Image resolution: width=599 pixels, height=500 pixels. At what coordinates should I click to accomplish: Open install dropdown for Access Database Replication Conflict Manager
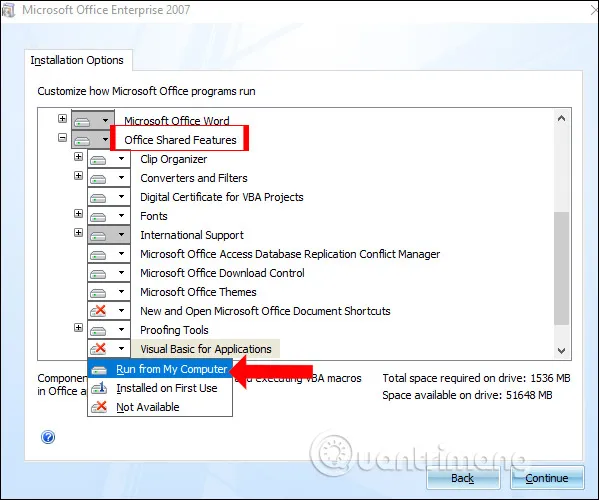(109, 254)
